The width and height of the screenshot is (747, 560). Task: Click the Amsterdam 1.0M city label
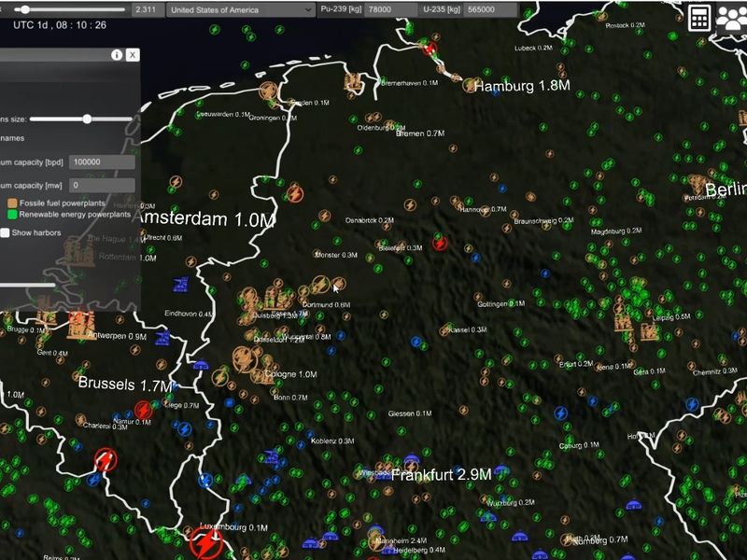pos(206,219)
